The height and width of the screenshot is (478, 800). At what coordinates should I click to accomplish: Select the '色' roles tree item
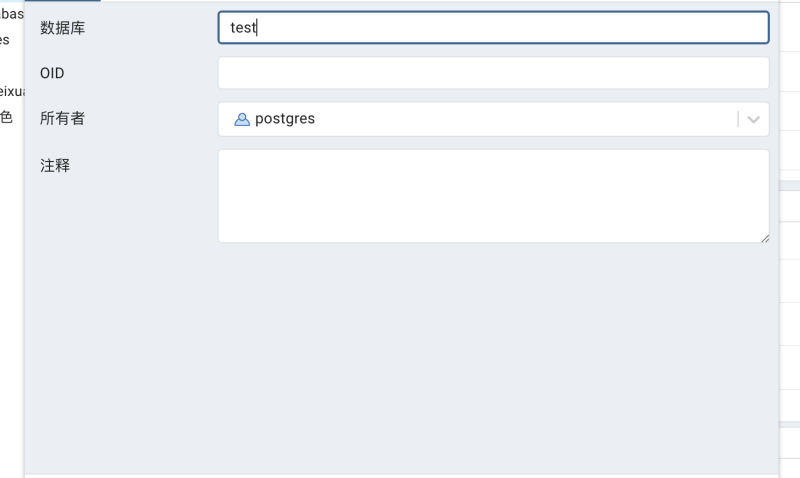[6, 117]
